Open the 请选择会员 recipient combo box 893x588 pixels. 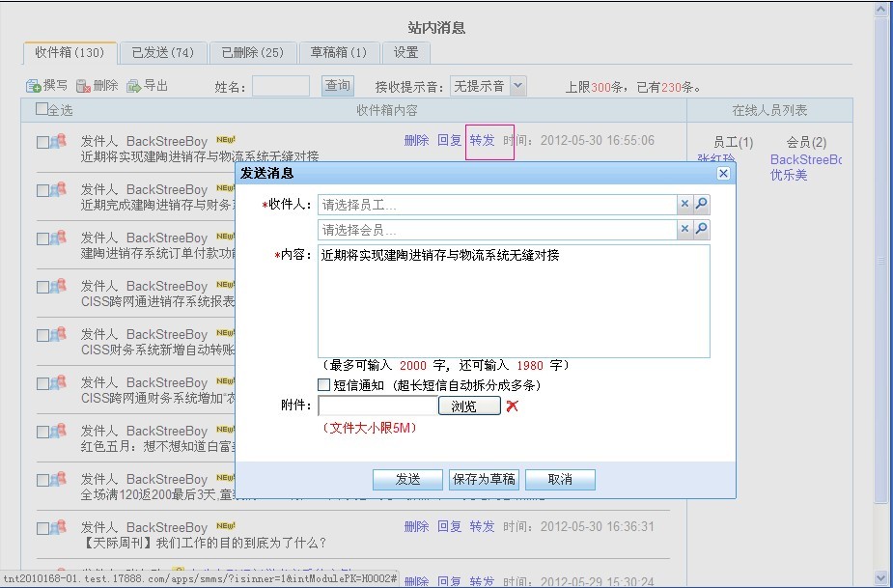(496, 229)
